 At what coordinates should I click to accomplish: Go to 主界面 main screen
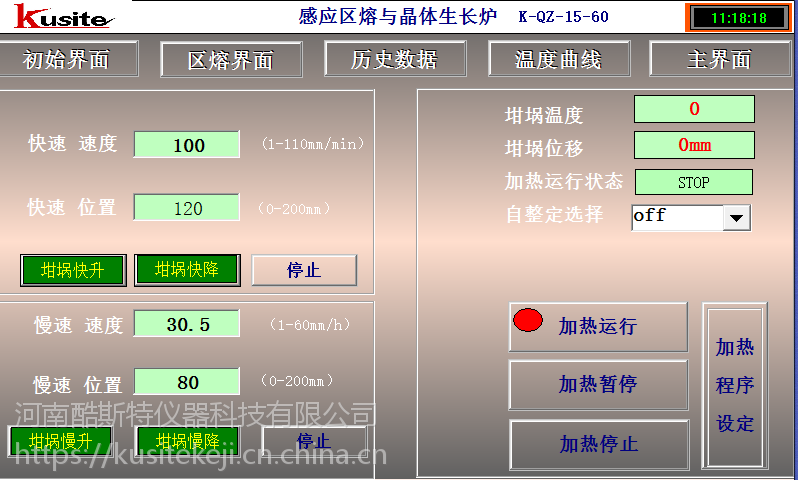(x=719, y=59)
